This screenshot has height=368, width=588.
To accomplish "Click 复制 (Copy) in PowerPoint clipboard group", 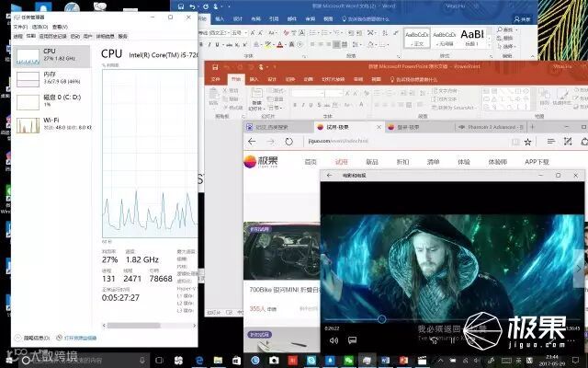I will tap(231, 98).
